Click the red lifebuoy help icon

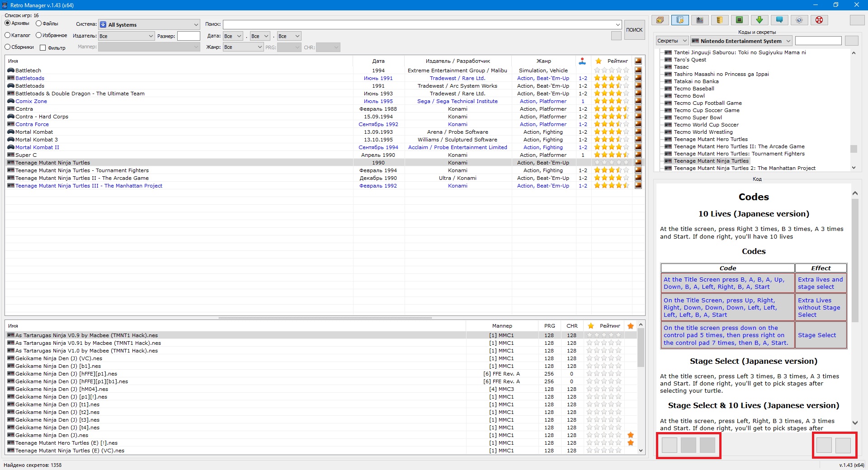point(819,20)
